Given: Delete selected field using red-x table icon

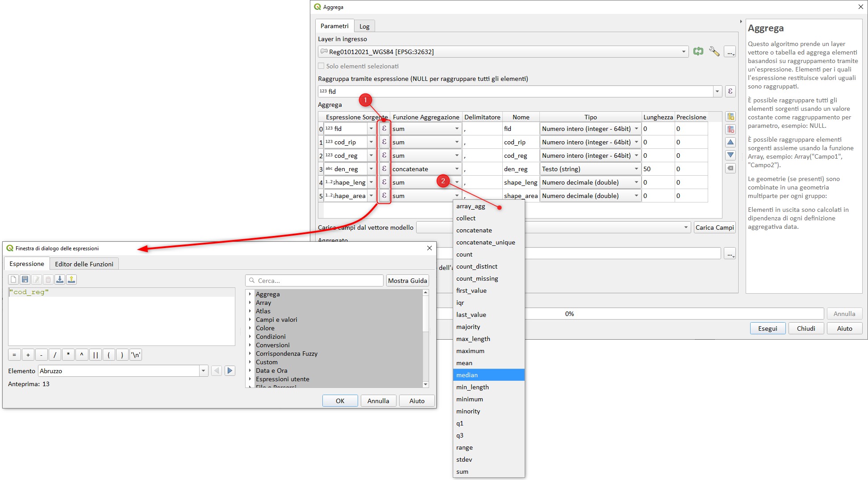Looking at the screenshot, I should (730, 130).
